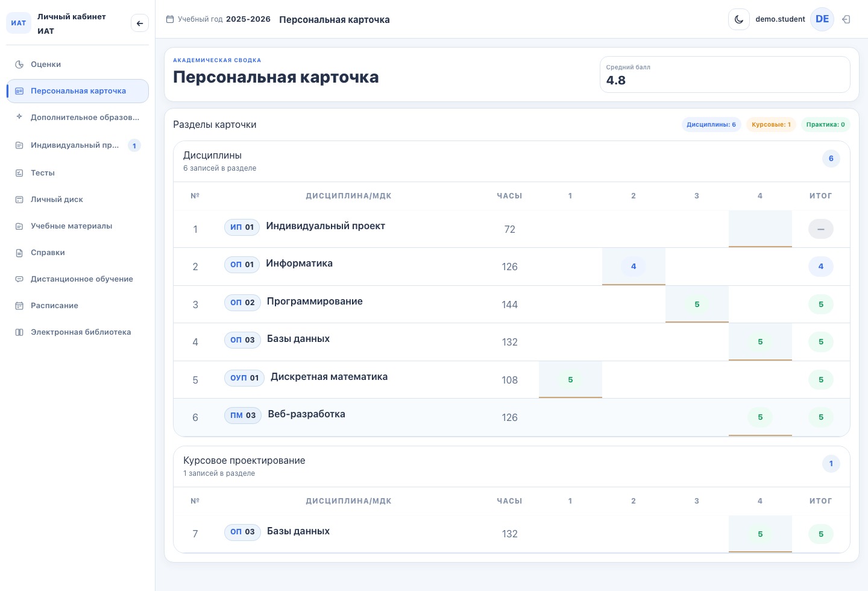Click the Дисциплины: 6 chip

tap(711, 125)
